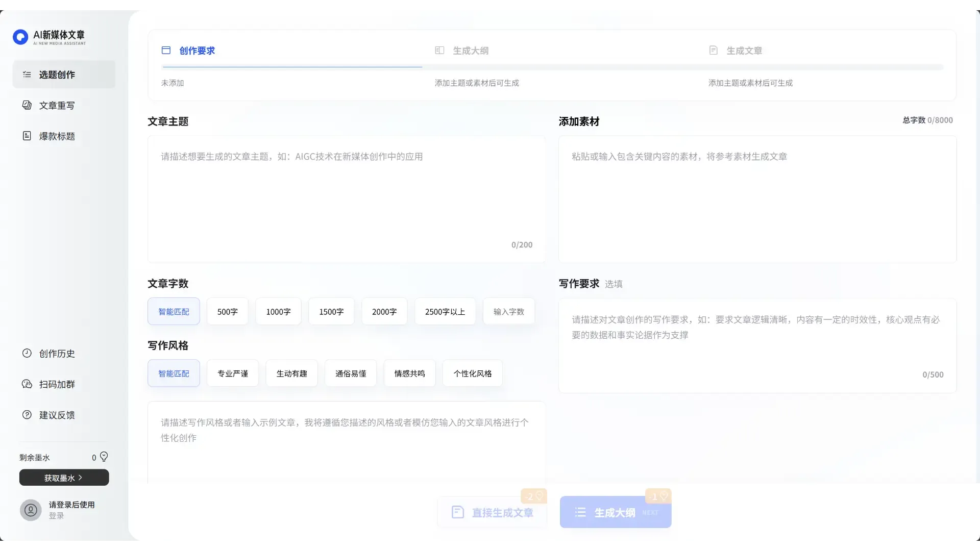Click the 创作历史 clock icon
980x551 pixels.
click(x=27, y=353)
